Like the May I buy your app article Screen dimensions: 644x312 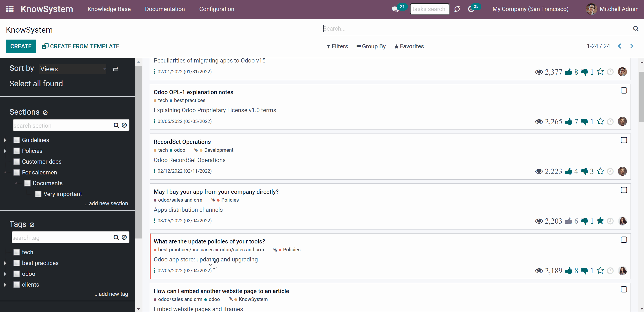click(568, 221)
